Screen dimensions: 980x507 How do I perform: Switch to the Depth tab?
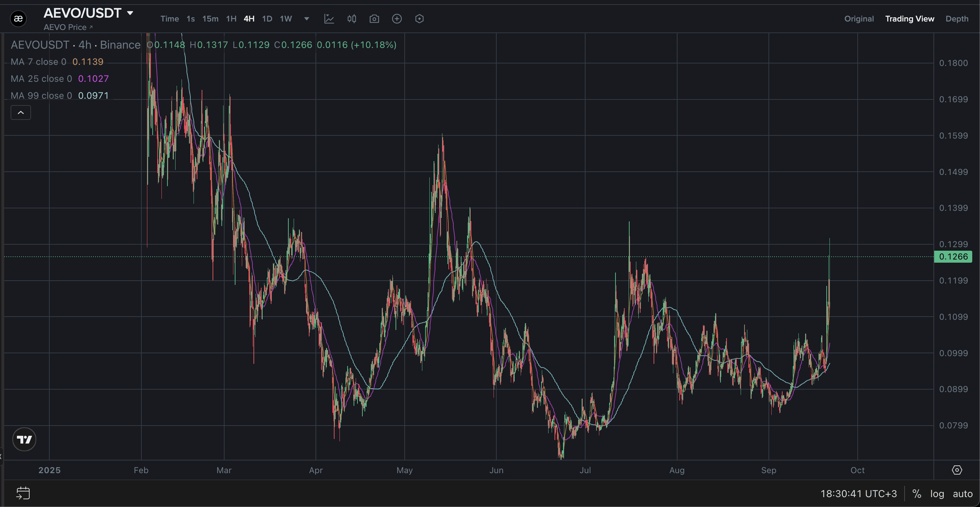957,19
